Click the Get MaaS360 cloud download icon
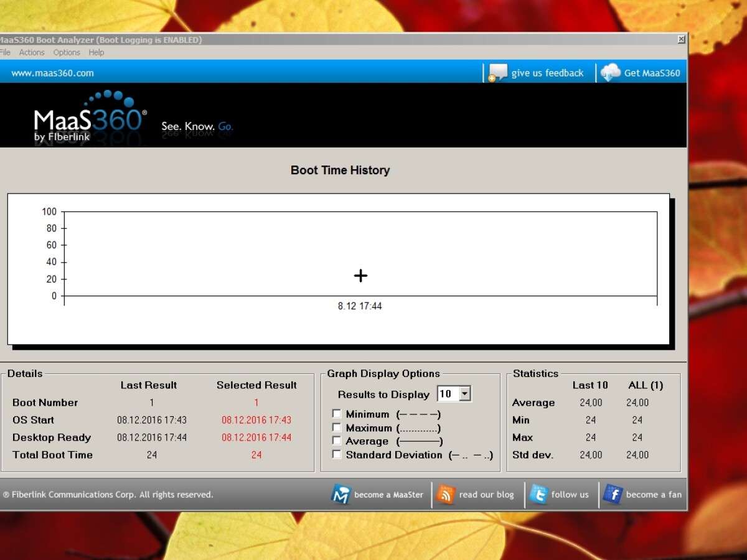This screenshot has width=747, height=560. [610, 73]
